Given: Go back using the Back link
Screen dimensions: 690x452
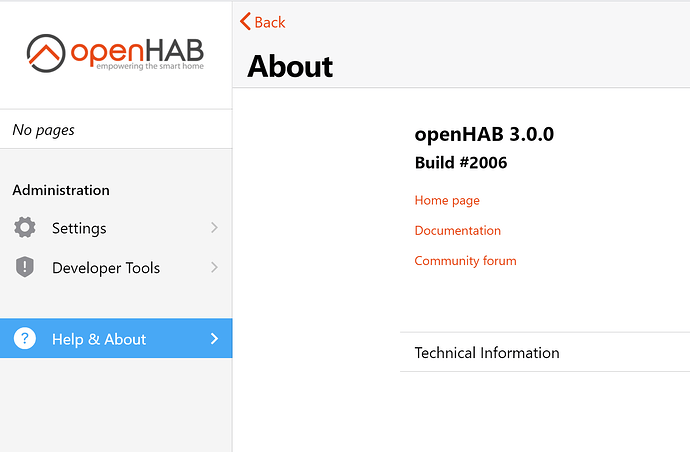Looking at the screenshot, I should [x=263, y=22].
